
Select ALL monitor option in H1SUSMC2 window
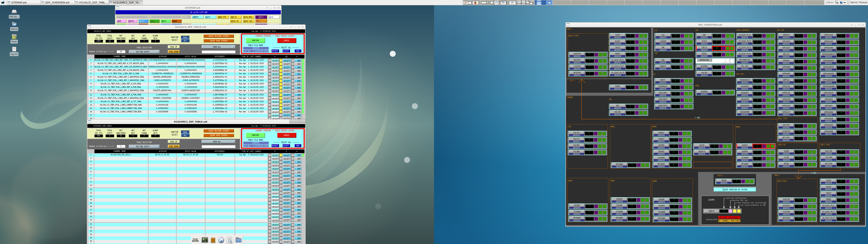click(x=185, y=136)
